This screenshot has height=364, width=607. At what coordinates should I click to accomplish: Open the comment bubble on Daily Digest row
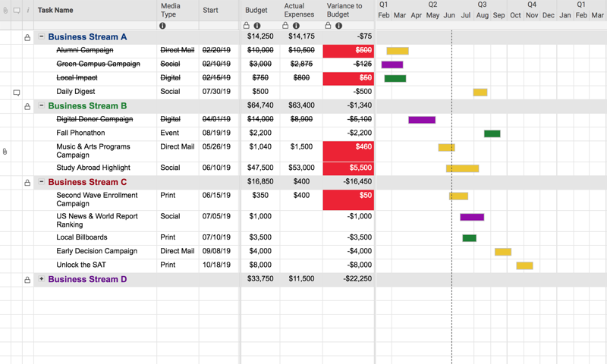coord(17,93)
